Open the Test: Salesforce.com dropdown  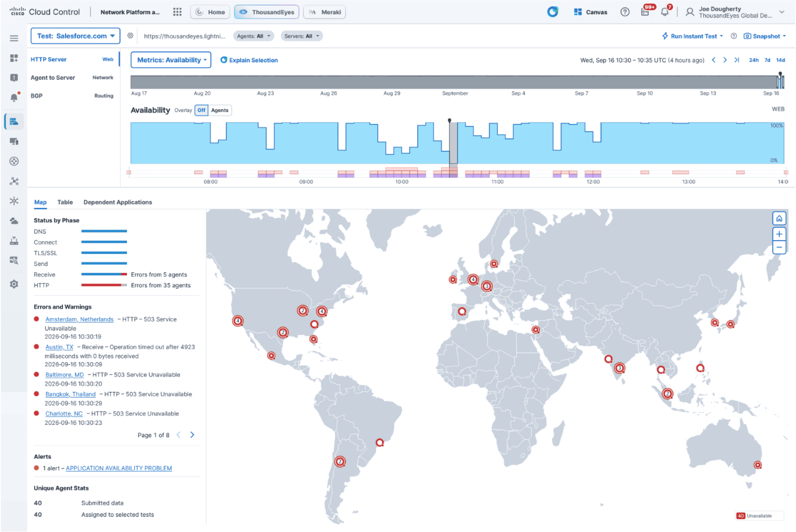click(75, 36)
